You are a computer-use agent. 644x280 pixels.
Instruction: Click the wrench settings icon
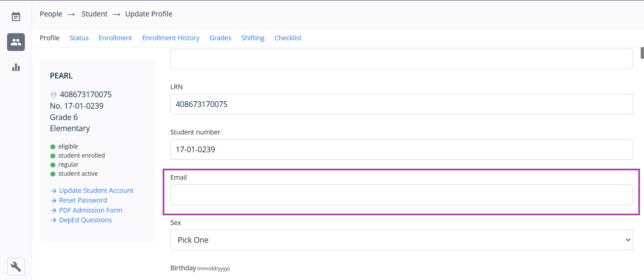point(16,267)
